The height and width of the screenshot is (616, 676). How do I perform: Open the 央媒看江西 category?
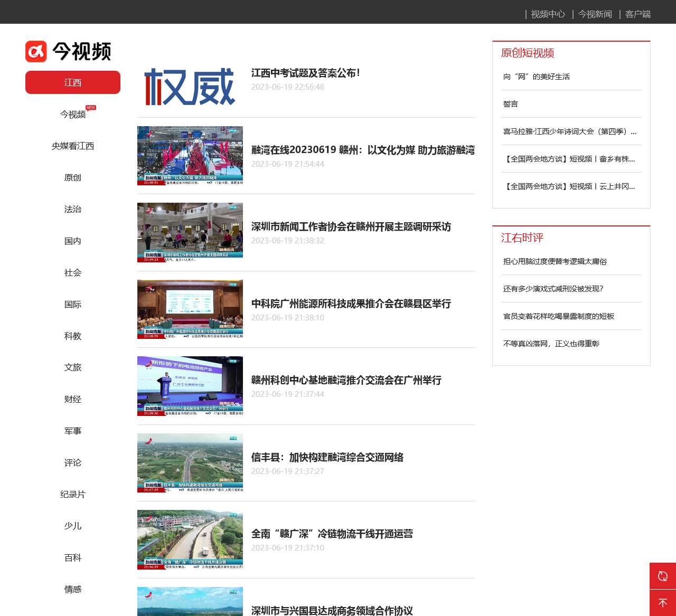(x=73, y=146)
